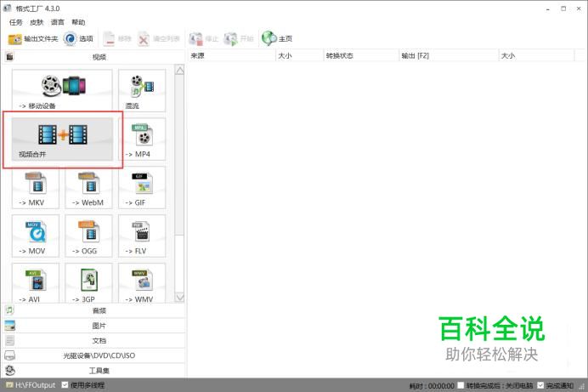
Task: Select the MKV conversion tile
Action: [x=35, y=187]
